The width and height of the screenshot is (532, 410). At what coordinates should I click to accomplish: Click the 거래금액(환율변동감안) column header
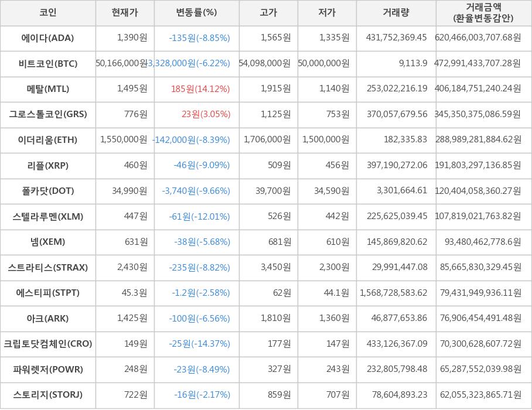(483, 12)
